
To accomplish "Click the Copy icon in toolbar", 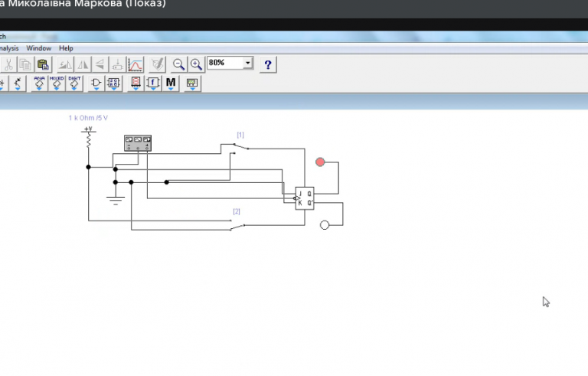I will click(25, 64).
